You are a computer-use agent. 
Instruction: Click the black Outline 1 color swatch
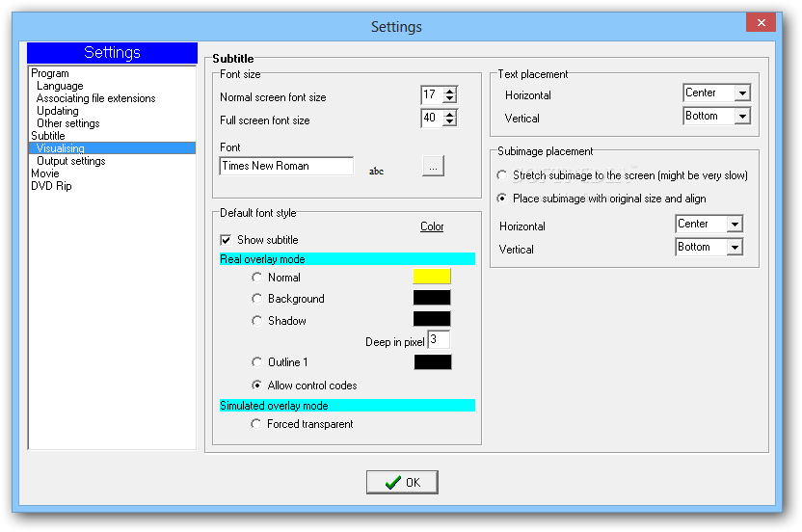[433, 361]
